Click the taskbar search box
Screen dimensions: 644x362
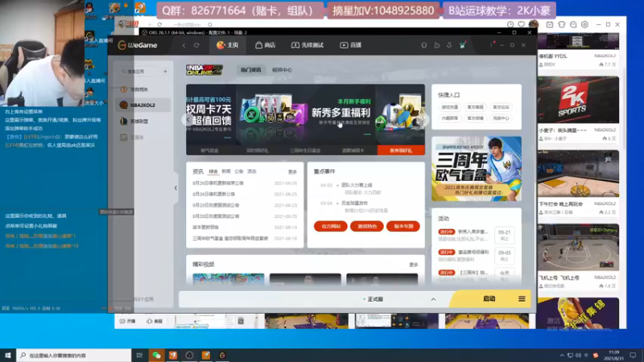click(74, 355)
